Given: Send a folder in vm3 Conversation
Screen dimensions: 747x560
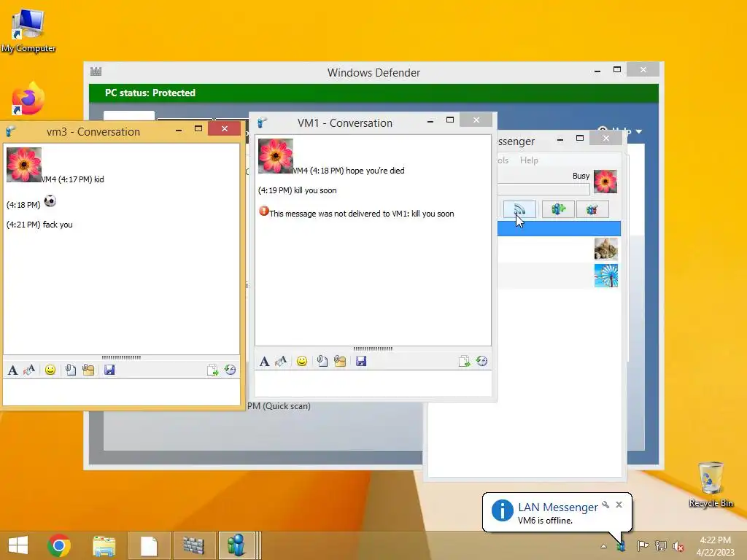Looking at the screenshot, I should click(x=88, y=370).
